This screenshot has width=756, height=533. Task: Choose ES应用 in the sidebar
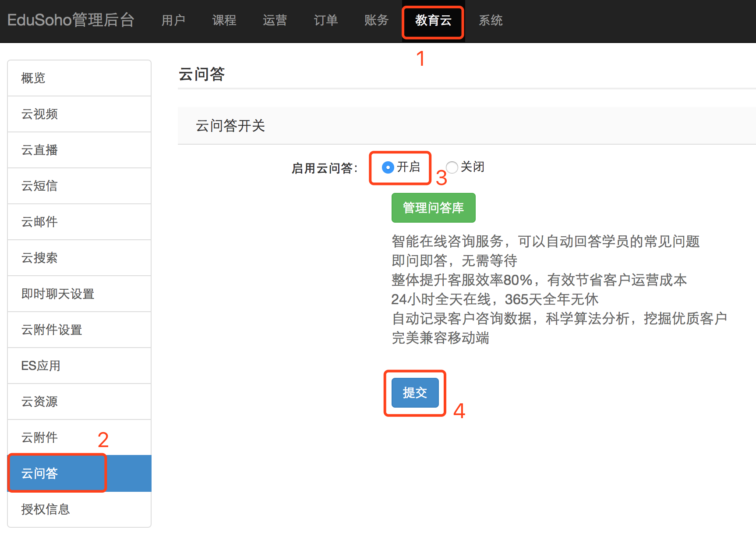(79, 366)
